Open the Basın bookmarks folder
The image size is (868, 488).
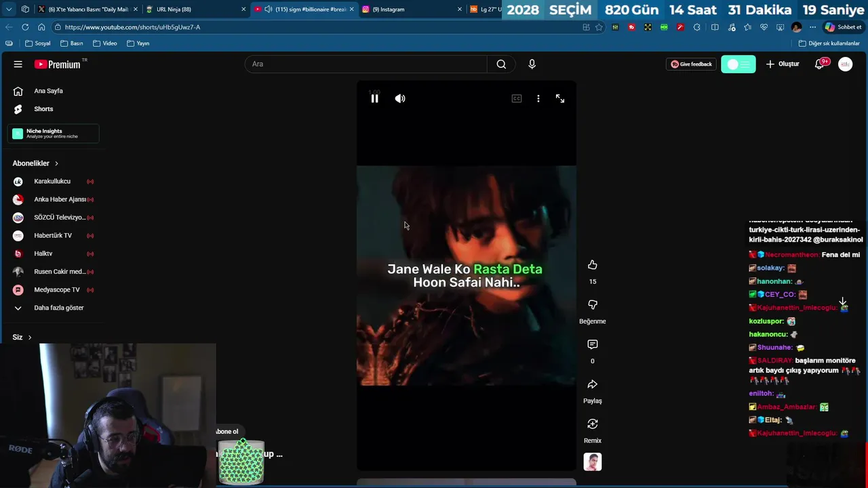(72, 43)
